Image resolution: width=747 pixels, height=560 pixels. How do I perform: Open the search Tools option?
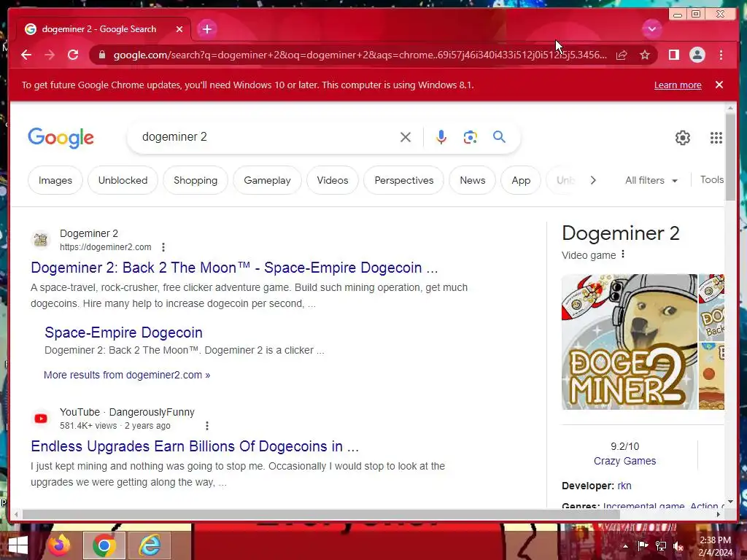click(712, 179)
